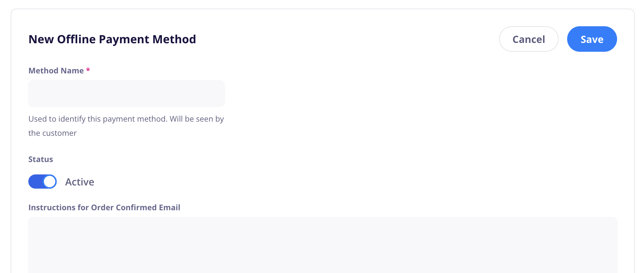Click the red required asterisk
Viewport: 644px width, 273px height.
click(x=88, y=70)
